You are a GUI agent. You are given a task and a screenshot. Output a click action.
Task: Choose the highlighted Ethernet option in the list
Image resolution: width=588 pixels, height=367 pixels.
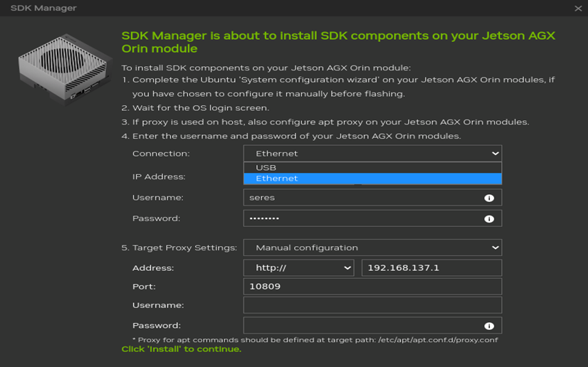coord(372,179)
